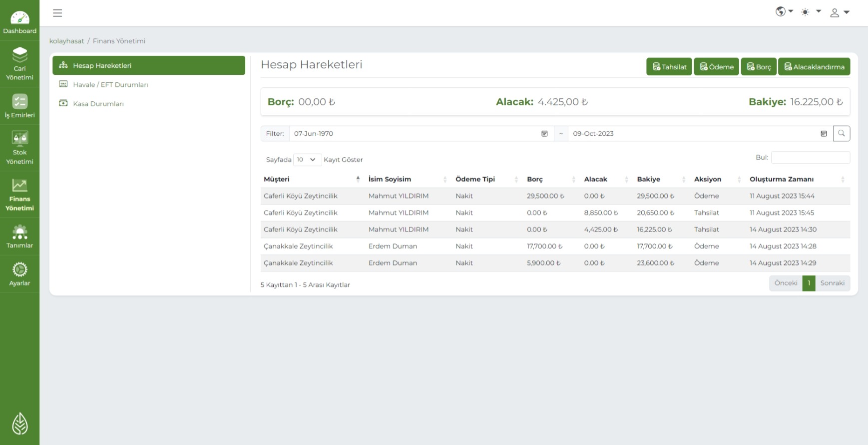Click the Tahsilat button
Image resolution: width=868 pixels, height=445 pixels.
click(669, 66)
